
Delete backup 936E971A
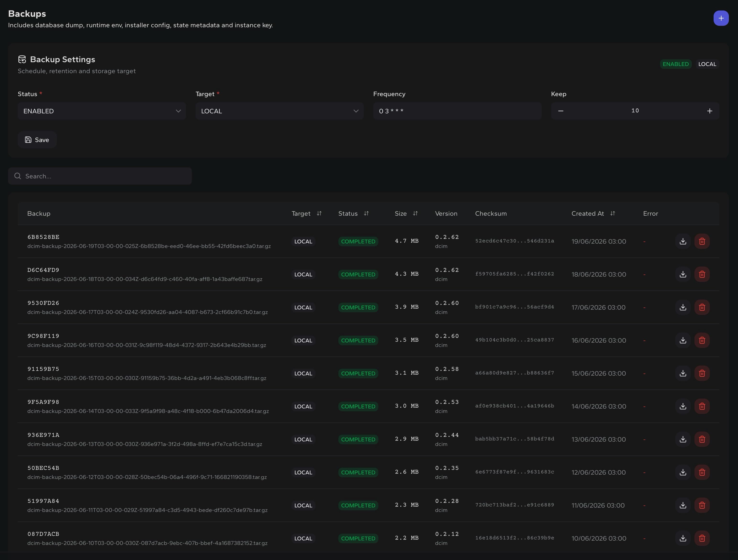tap(702, 439)
